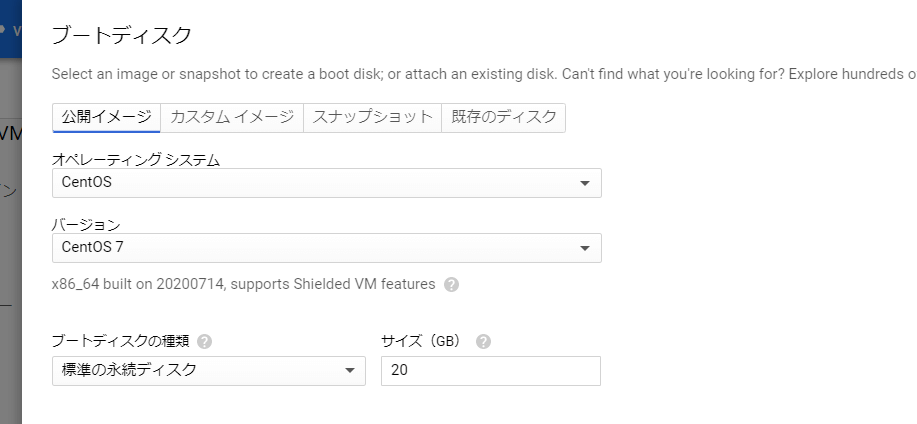Click the ブートディスク dialog heading
The width and height of the screenshot is (917, 424).
pyautogui.click(x=121, y=36)
